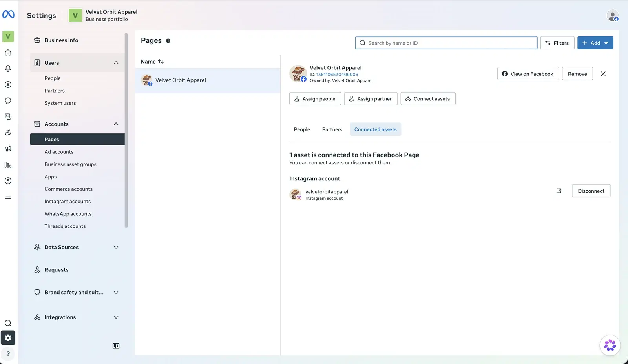Open People under Users
Image resolution: width=628 pixels, height=364 pixels.
click(53, 78)
